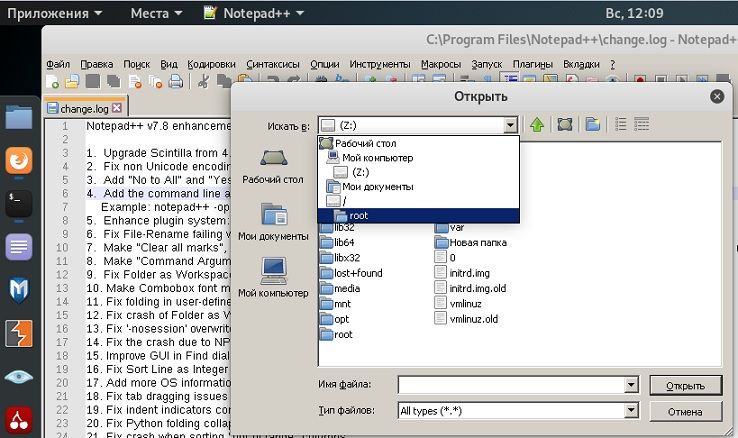Image resolution: width=738 pixels, height=438 pixels.
Task: Open the Места menu in top bar
Action: pos(156,13)
